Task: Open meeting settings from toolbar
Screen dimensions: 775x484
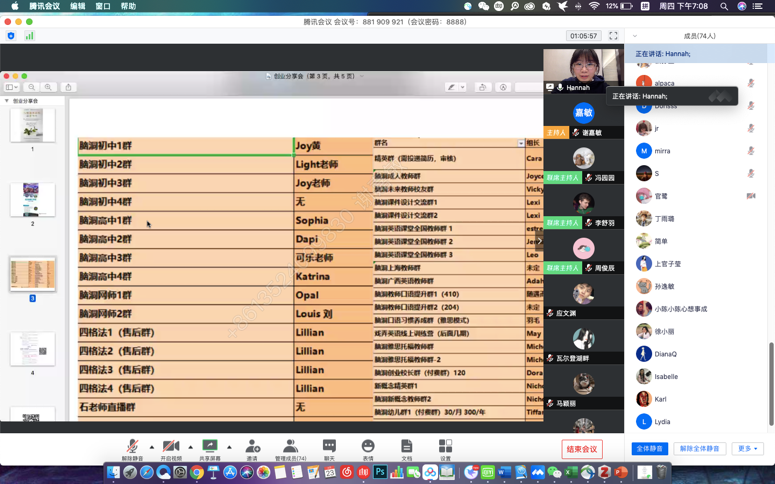Action: click(x=445, y=447)
